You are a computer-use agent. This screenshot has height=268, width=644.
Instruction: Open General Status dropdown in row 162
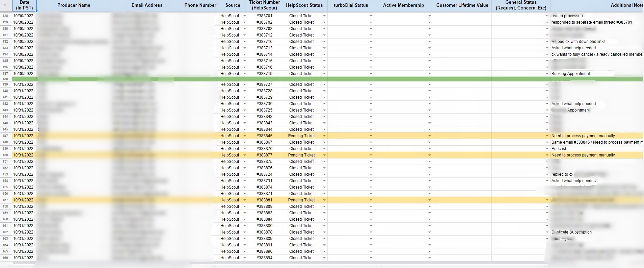pyautogui.click(x=547, y=232)
